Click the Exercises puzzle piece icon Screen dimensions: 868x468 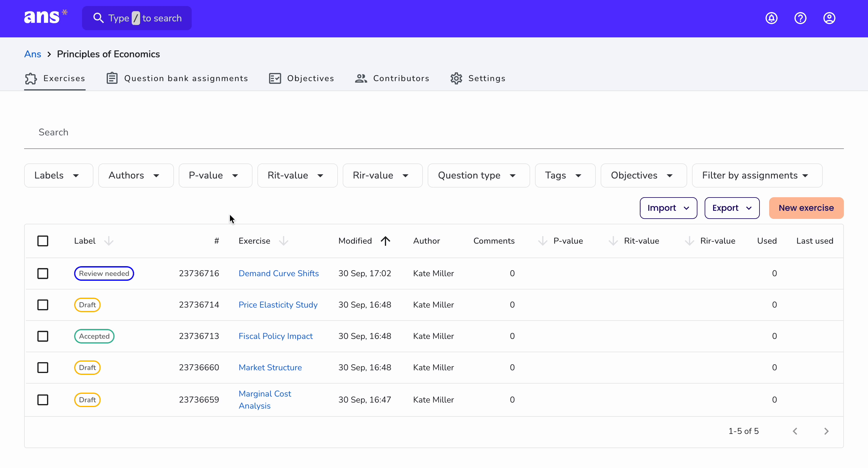point(31,78)
